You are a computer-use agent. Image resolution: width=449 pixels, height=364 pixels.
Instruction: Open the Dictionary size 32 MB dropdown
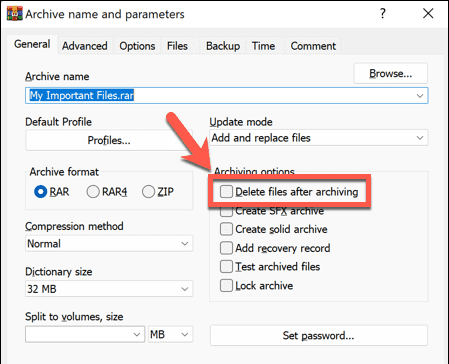[x=109, y=289]
